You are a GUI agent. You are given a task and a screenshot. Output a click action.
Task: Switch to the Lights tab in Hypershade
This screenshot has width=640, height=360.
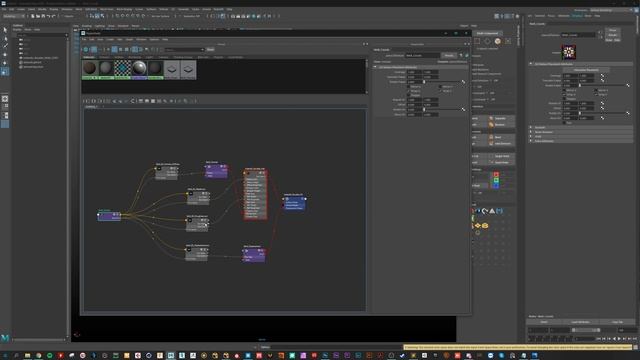pos(149,57)
